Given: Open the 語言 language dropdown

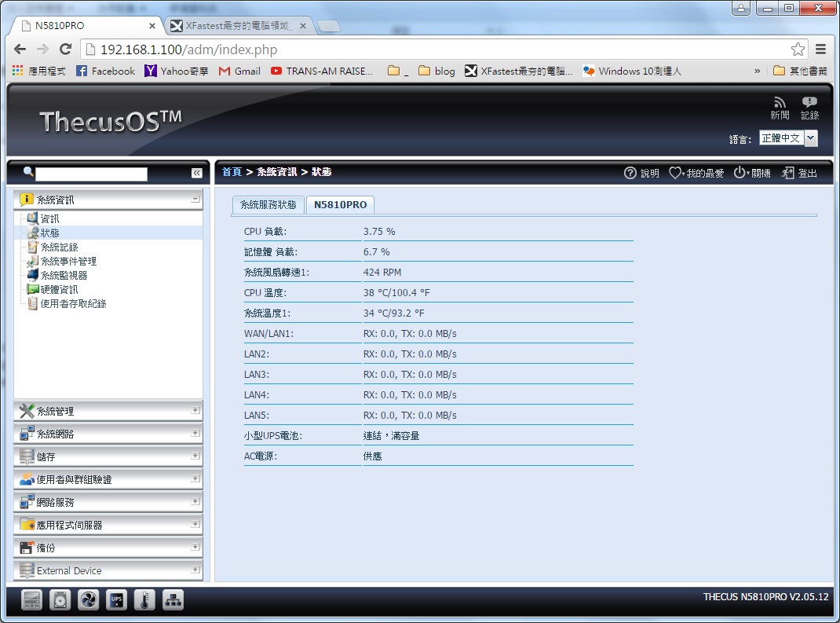Looking at the screenshot, I should [x=788, y=138].
